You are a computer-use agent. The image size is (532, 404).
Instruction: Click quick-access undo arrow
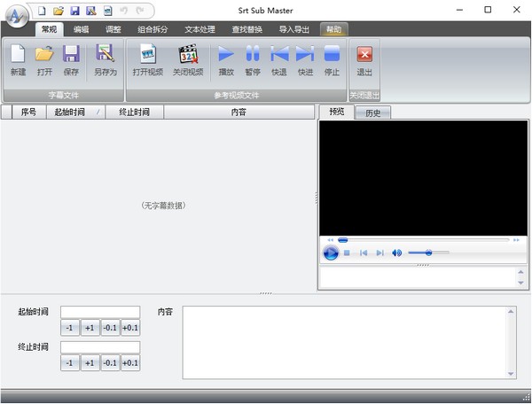point(124,11)
